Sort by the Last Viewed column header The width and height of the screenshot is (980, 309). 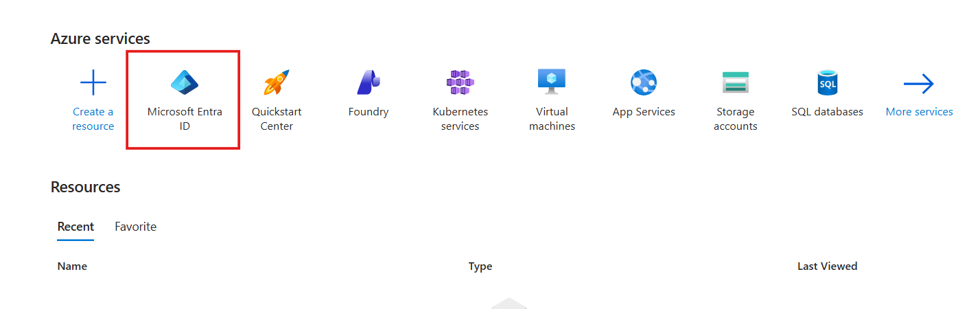[x=827, y=266]
